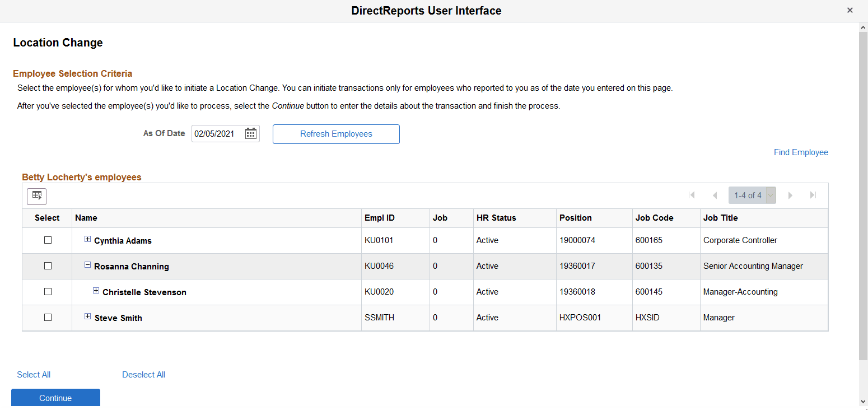
Task: Click the last-page navigation arrow
Action: pos(813,195)
